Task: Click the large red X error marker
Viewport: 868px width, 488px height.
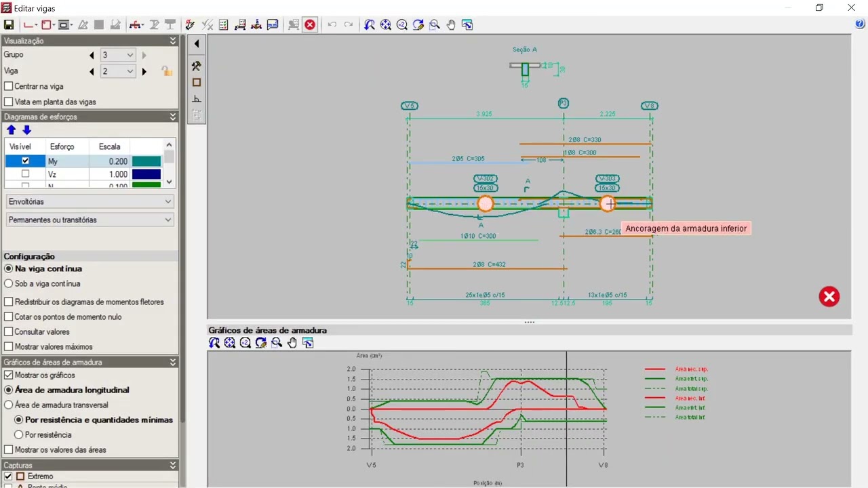Action: tap(829, 297)
